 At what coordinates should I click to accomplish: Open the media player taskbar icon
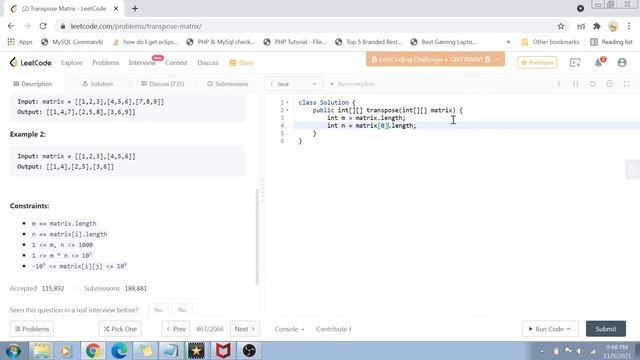(x=65, y=351)
